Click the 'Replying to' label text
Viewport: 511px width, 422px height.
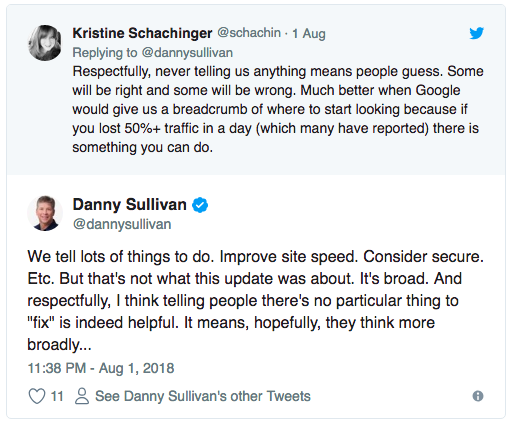tap(105, 53)
